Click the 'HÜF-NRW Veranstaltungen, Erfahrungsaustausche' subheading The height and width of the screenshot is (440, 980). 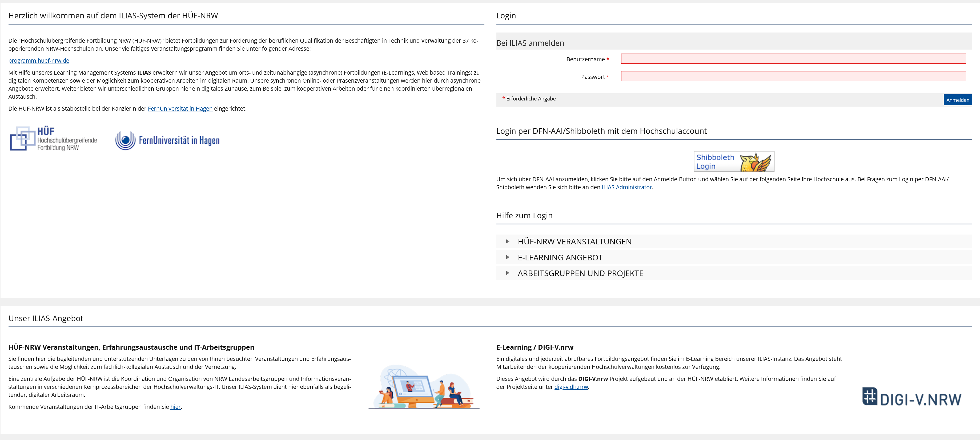click(x=131, y=347)
